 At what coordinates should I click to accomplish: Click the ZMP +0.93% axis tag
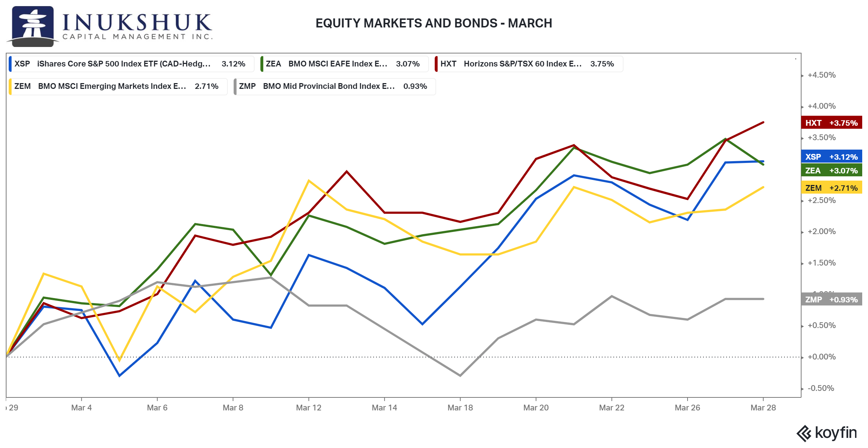click(831, 299)
